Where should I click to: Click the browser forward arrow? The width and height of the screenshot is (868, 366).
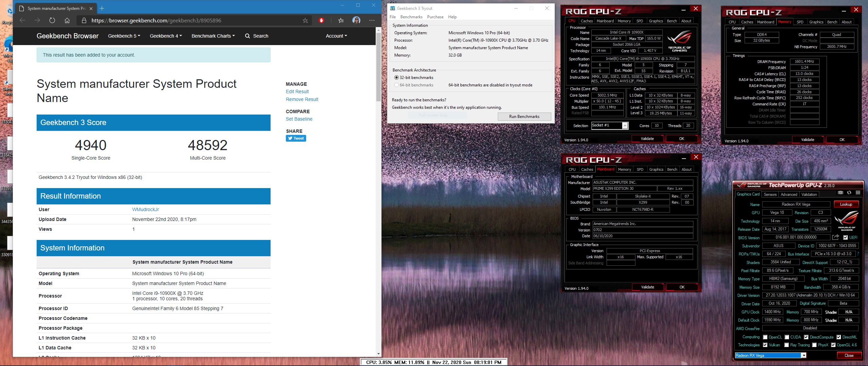tap(37, 20)
